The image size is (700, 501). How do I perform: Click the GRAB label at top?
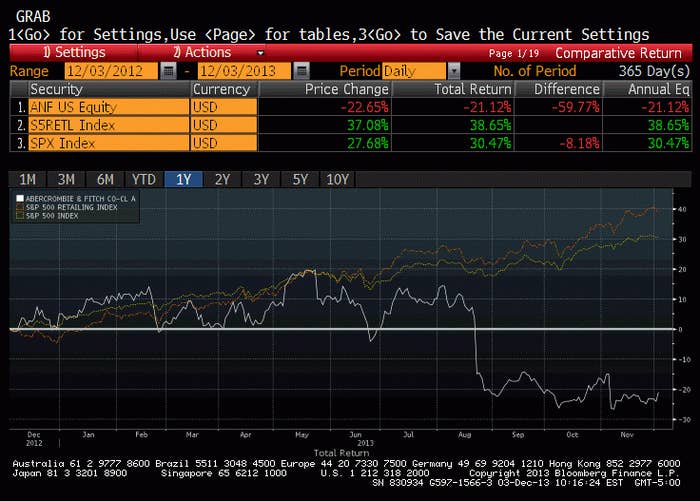(x=33, y=17)
